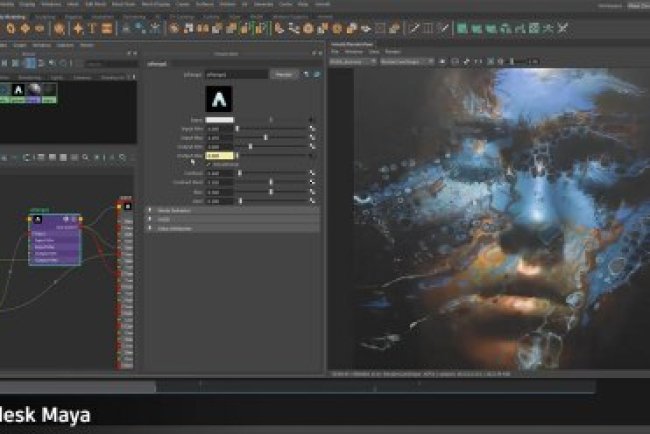Open the File menu in Arnold RenderView
The width and height of the screenshot is (650, 434).
coord(335,53)
